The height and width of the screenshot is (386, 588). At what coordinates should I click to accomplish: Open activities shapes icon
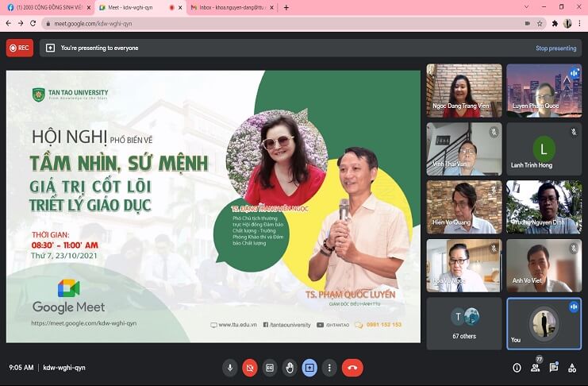click(572, 368)
